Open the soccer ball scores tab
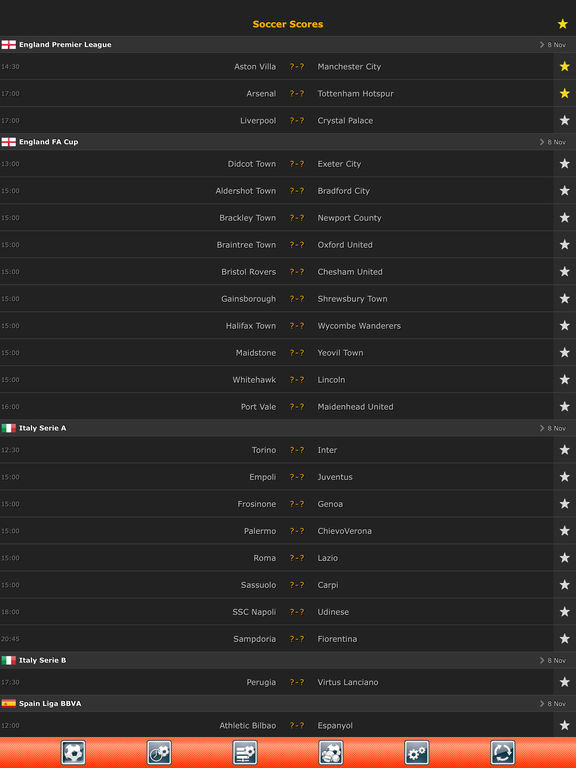This screenshot has width=576, height=768. pos(73,752)
